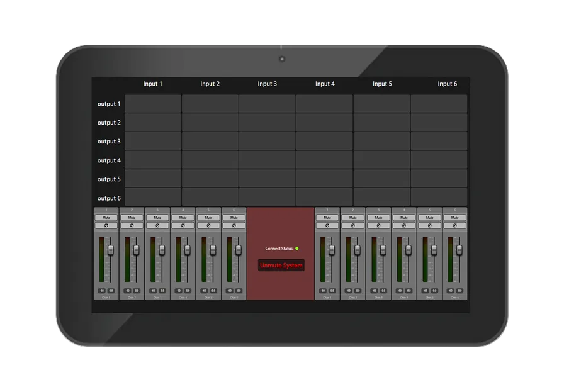564x392 pixels.
Task: Mute right-bank channel 5
Action: (x=429, y=218)
